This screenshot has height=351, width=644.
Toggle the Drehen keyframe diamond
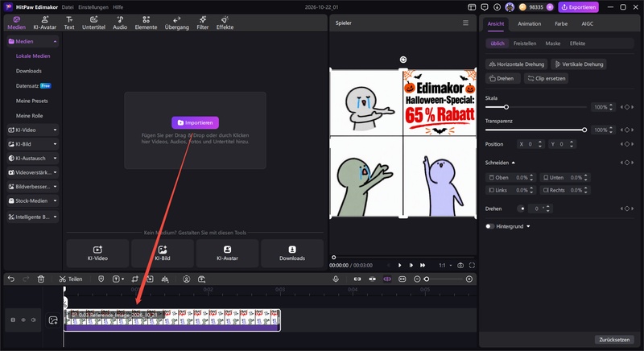click(627, 209)
